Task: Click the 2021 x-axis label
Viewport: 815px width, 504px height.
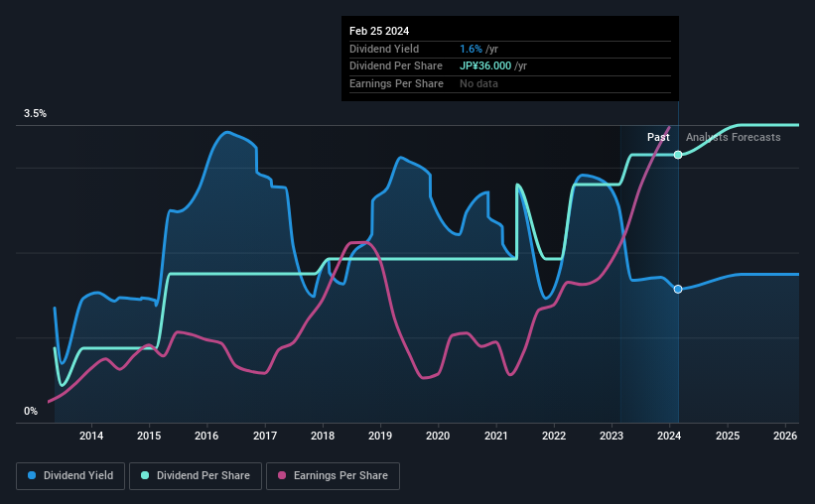Action: [x=496, y=436]
